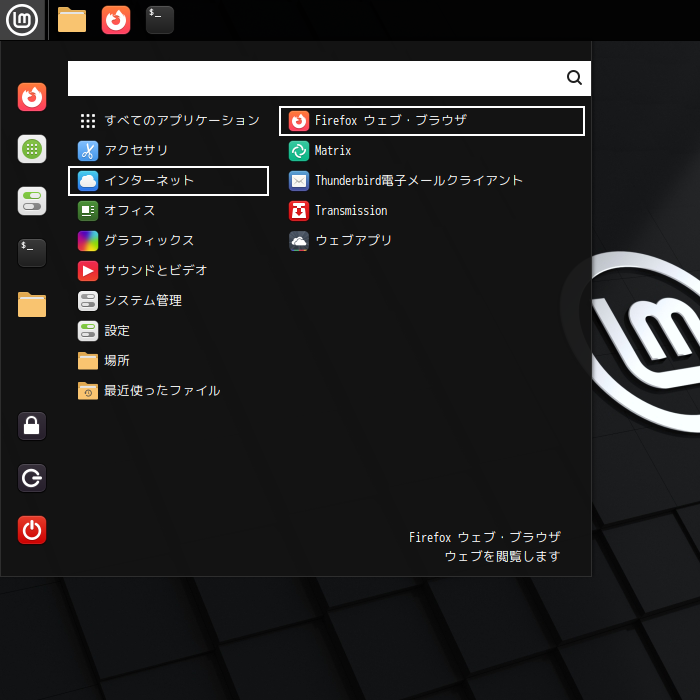Lock the screen with the padlock icon
The width and height of the screenshot is (700, 700).
pos(32,426)
